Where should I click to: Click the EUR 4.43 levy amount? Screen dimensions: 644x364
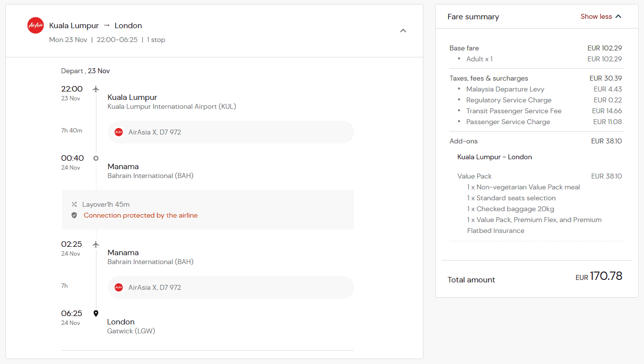click(x=608, y=89)
